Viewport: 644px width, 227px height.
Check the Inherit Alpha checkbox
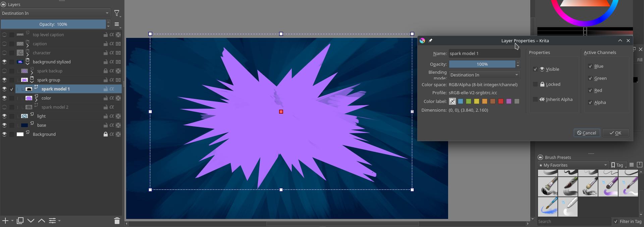tap(535, 99)
